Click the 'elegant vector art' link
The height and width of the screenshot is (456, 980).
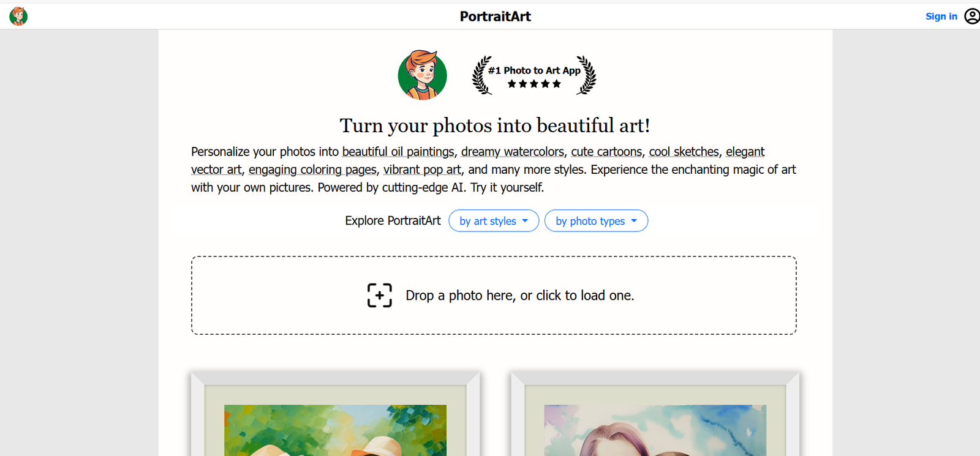click(745, 152)
